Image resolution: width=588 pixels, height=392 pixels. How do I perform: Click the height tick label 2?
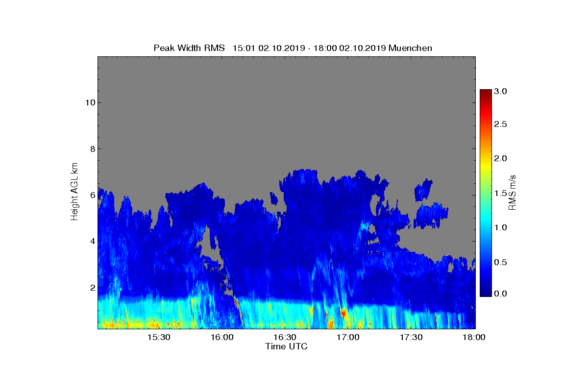92,287
